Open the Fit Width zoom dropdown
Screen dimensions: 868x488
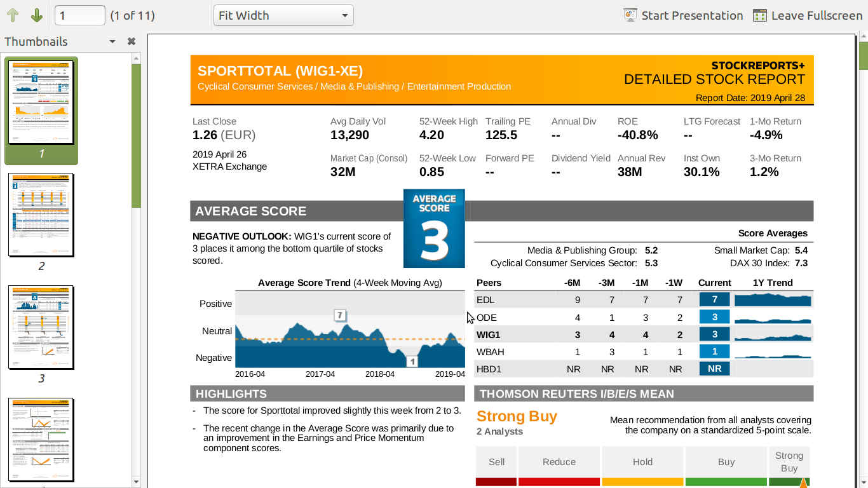[x=283, y=15]
